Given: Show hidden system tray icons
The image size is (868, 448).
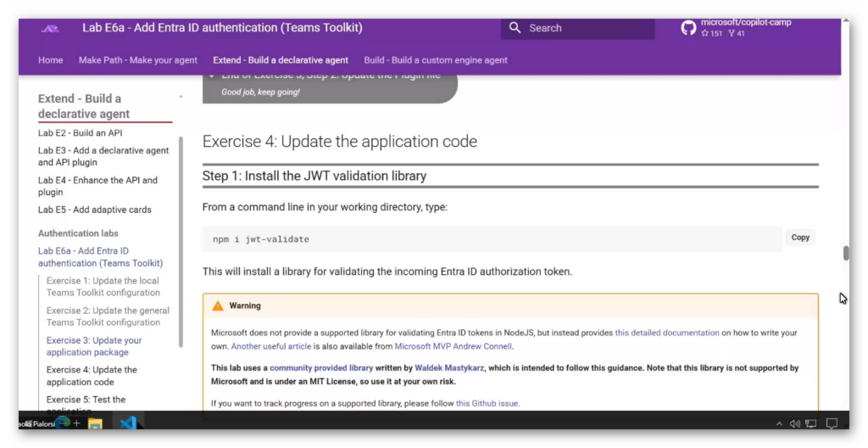Looking at the screenshot, I should (779, 423).
